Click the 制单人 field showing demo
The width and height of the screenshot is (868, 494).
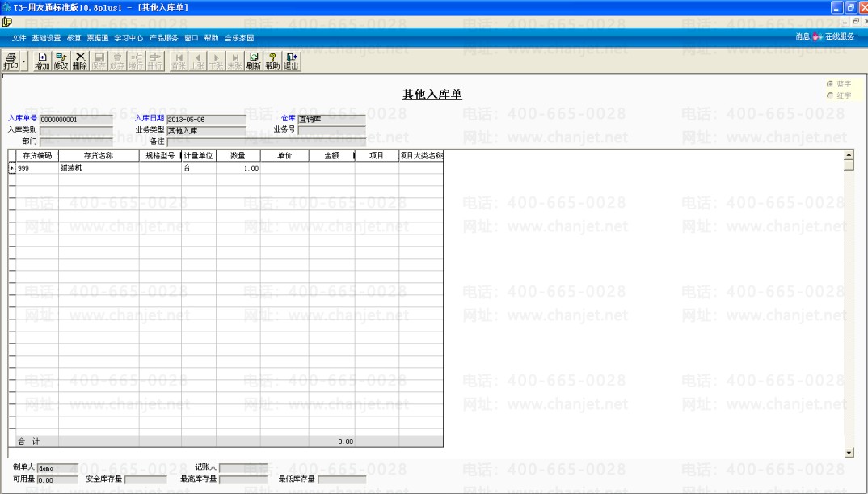[x=57, y=468]
